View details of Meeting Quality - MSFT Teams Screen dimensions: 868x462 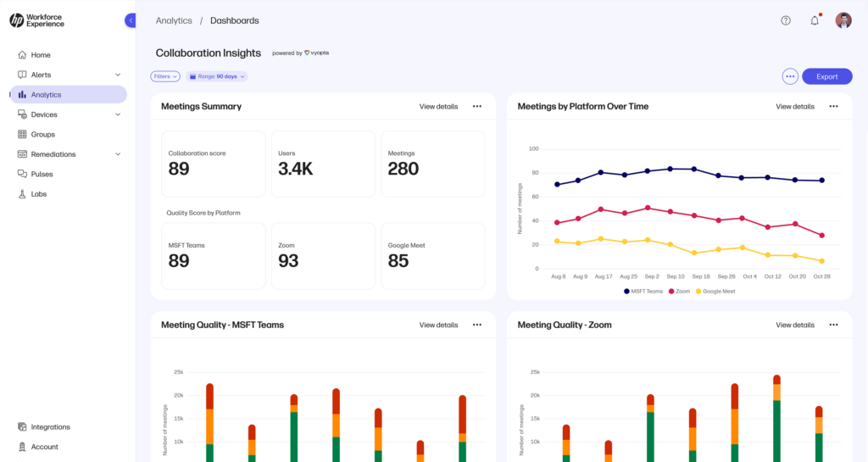438,325
